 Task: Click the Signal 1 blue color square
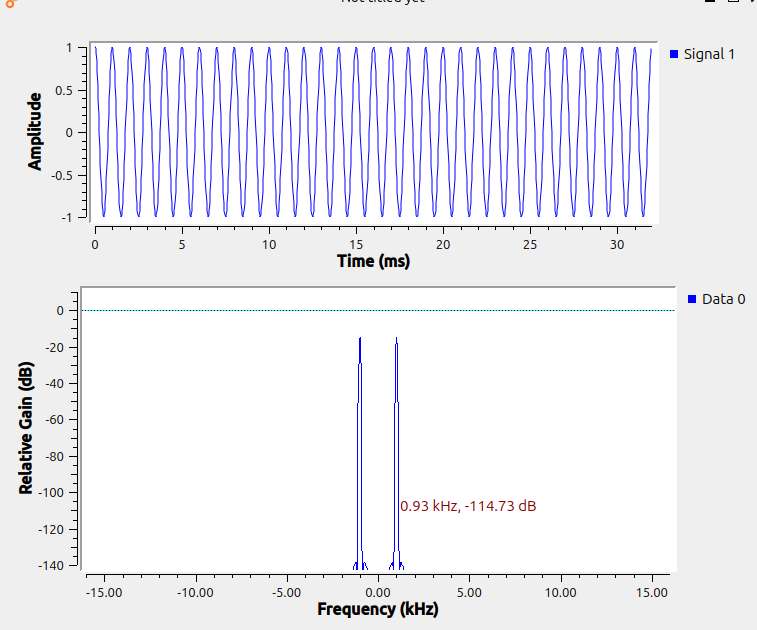tap(674, 54)
